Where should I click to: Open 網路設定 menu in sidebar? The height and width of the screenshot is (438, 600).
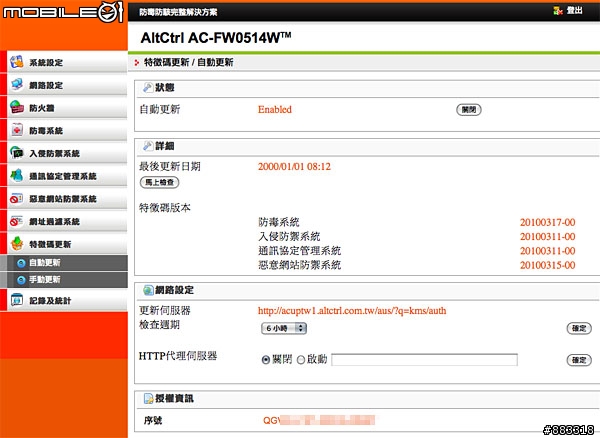pyautogui.click(x=67, y=85)
